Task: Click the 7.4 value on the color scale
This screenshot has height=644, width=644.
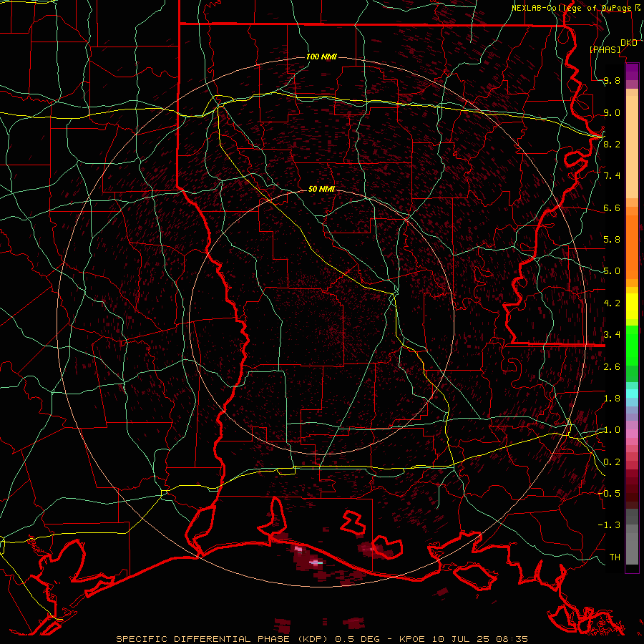Action: pos(612,176)
